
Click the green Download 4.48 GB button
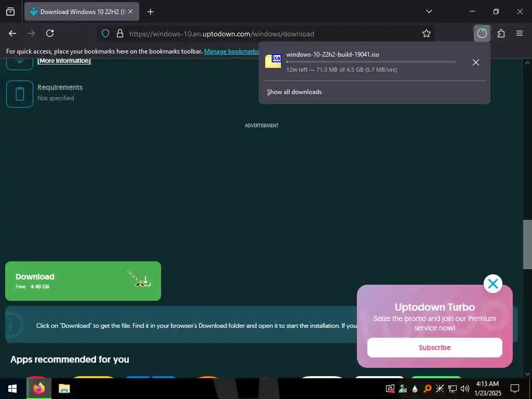point(83,281)
